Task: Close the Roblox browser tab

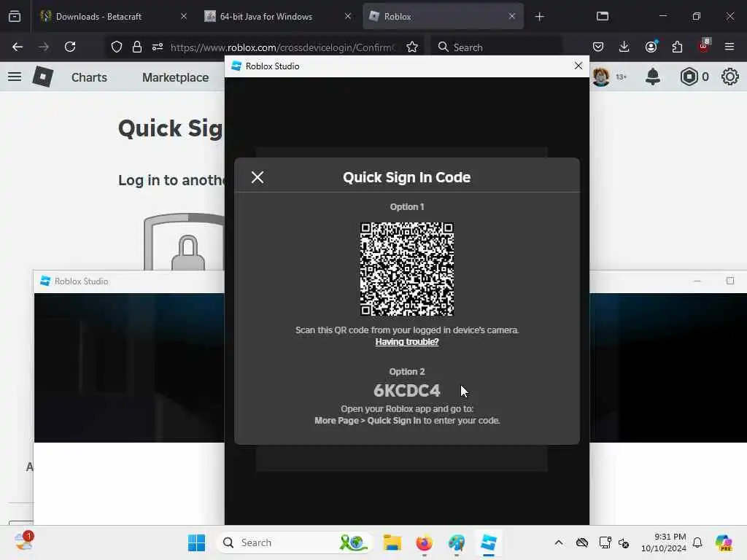Action: (511, 16)
